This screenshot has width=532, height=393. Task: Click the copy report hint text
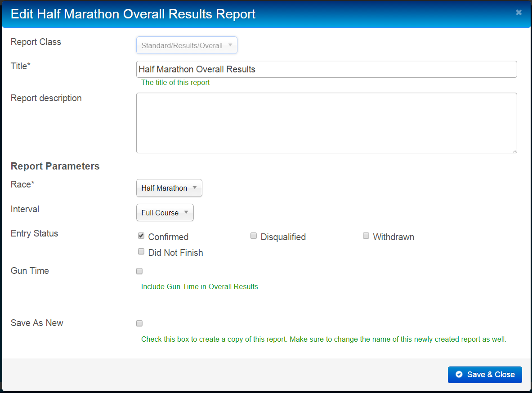pos(324,339)
